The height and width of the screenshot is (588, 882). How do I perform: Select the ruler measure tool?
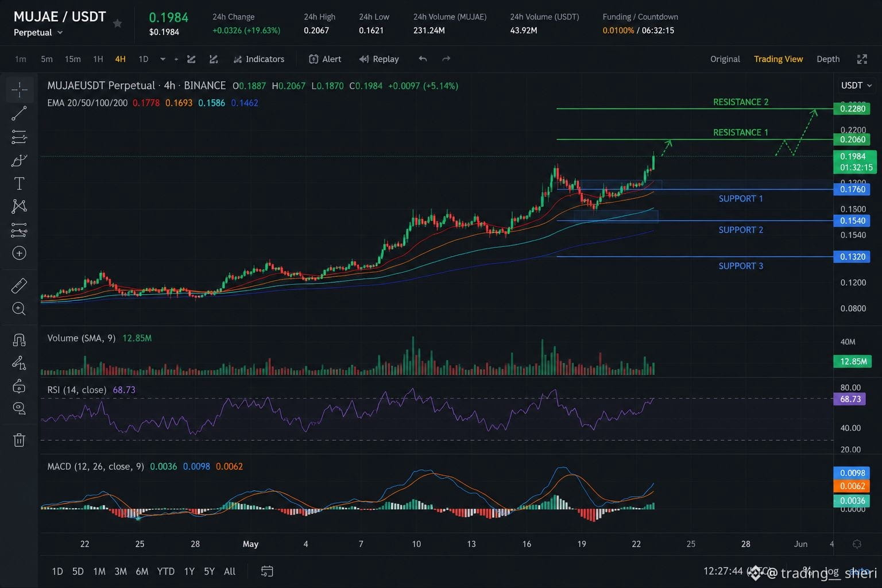[19, 285]
